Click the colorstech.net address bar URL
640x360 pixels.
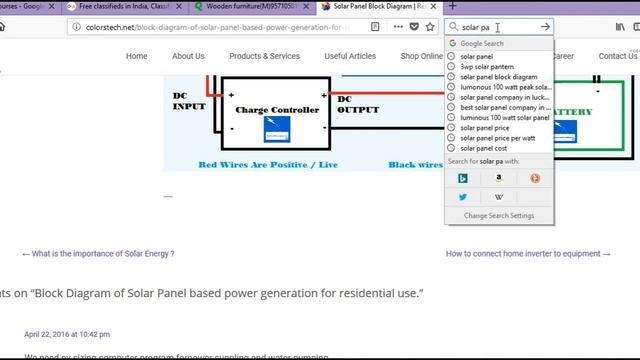coord(218,27)
